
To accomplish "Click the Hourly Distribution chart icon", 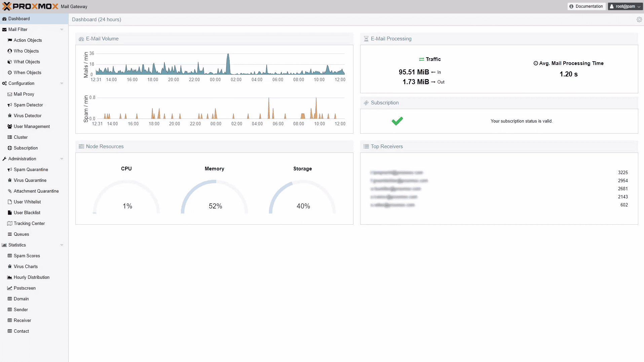I will [10, 277].
